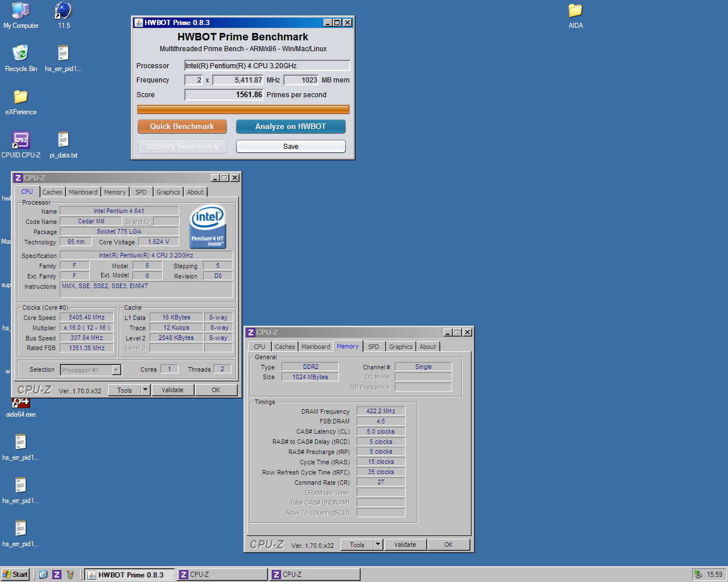Open SPD tab in Memory window

[374, 347]
